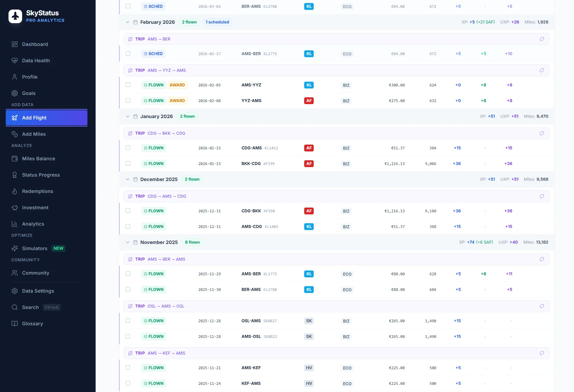Tick the checkbox for OSL-AMS flight SK0827

point(128,321)
